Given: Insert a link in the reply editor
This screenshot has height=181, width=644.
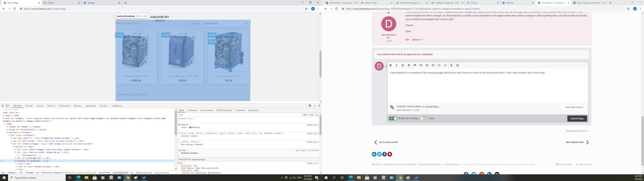Looking at the screenshot, I should (415, 65).
